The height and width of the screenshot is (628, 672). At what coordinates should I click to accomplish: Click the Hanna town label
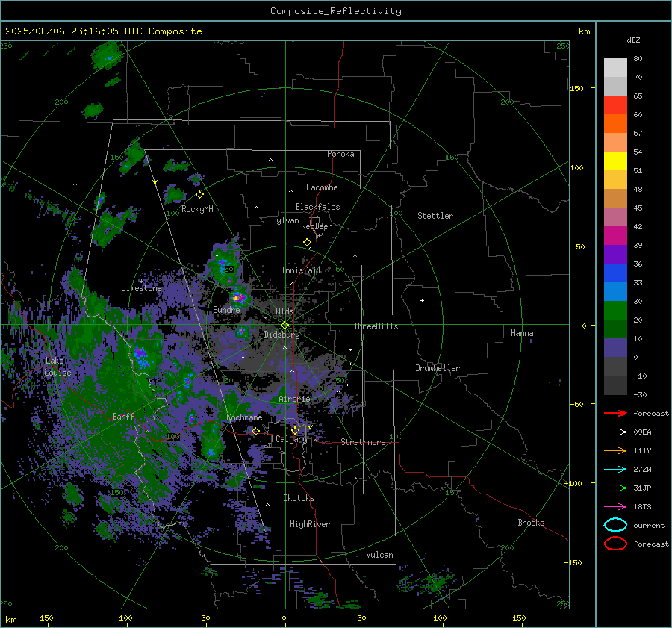(x=522, y=333)
